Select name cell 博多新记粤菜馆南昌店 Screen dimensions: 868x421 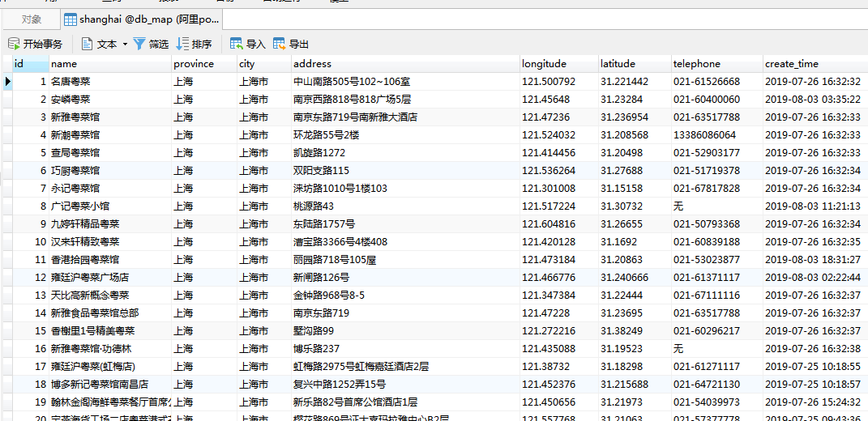click(x=110, y=384)
